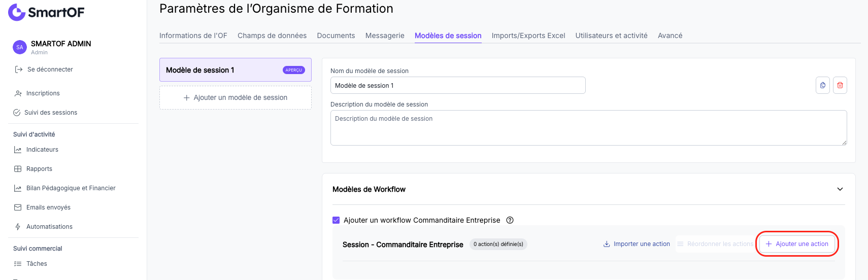Click the Réordonner les actions lines icon
Screen dimensions: 868x280
click(x=681, y=244)
